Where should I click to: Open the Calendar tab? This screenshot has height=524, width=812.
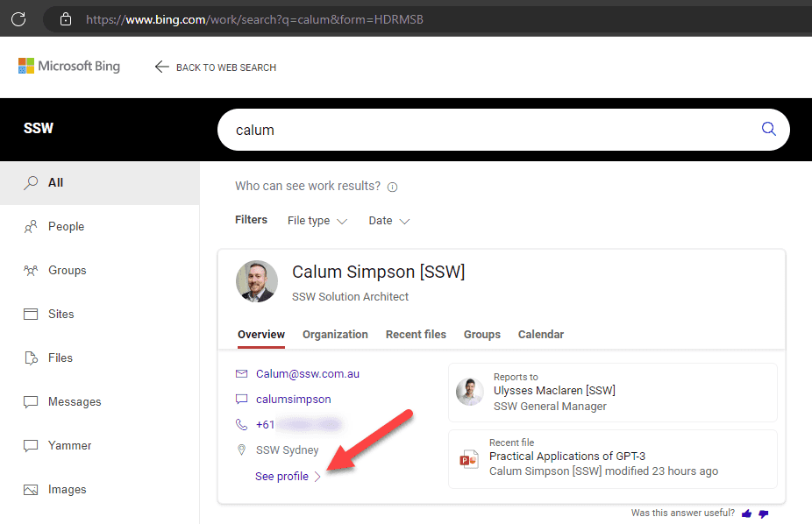[540, 335]
